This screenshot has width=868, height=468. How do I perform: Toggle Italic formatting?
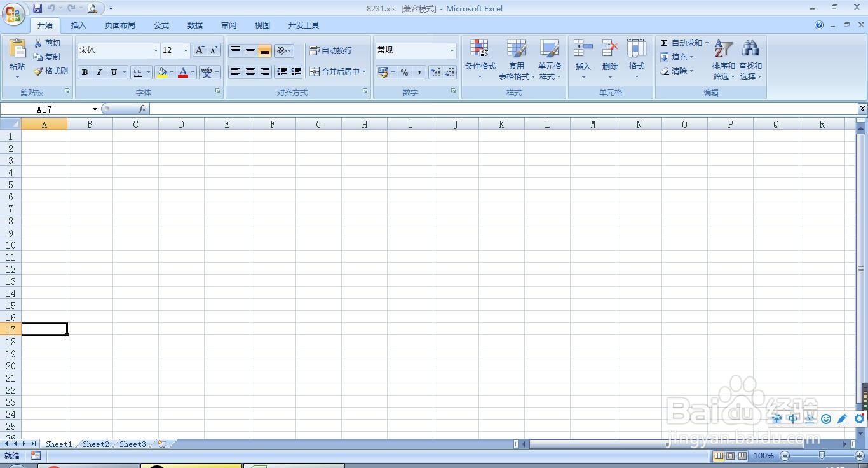tap(99, 72)
